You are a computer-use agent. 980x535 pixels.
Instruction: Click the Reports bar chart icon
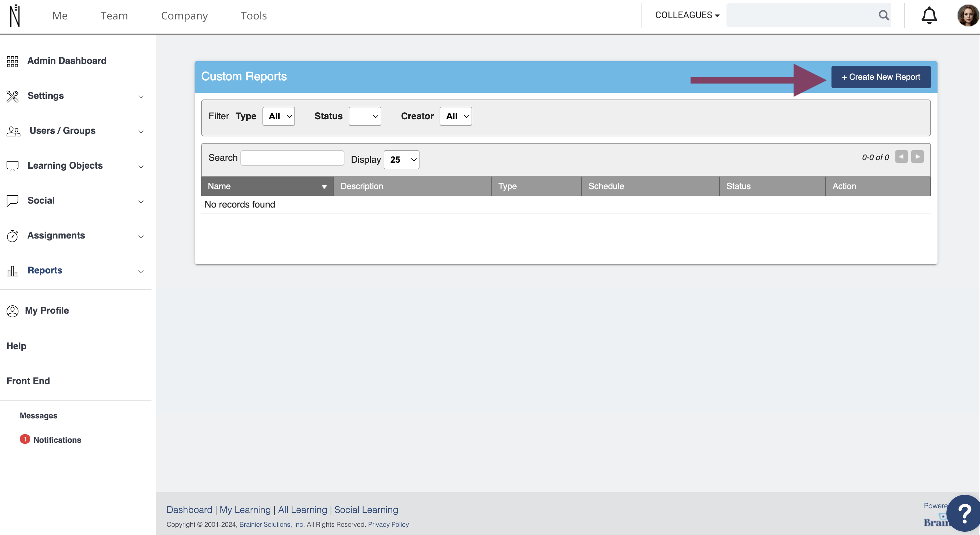tap(13, 271)
